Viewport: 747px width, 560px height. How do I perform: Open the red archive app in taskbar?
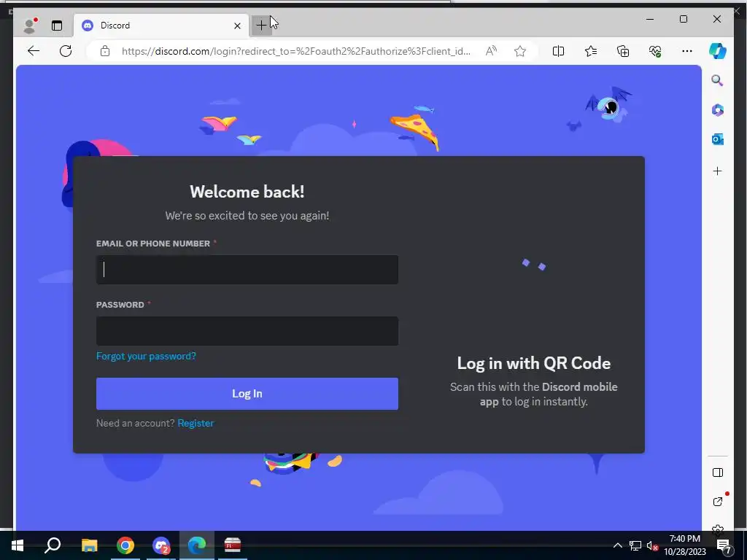click(233, 545)
